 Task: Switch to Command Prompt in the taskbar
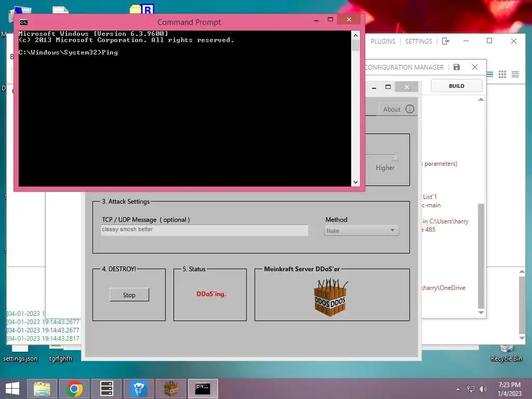point(203,389)
